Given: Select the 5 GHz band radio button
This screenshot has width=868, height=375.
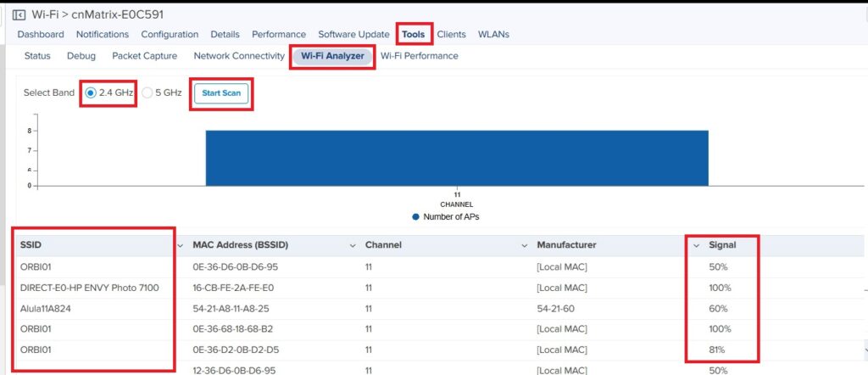Looking at the screenshot, I should click(147, 92).
